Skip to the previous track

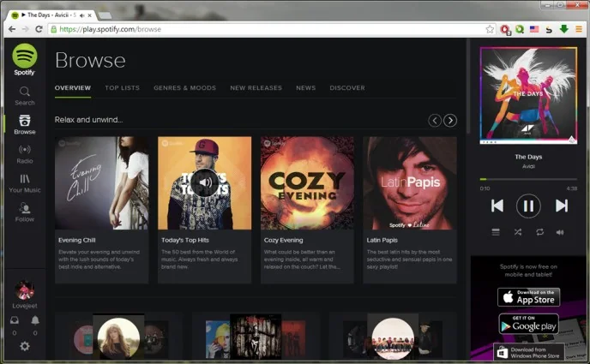point(497,206)
